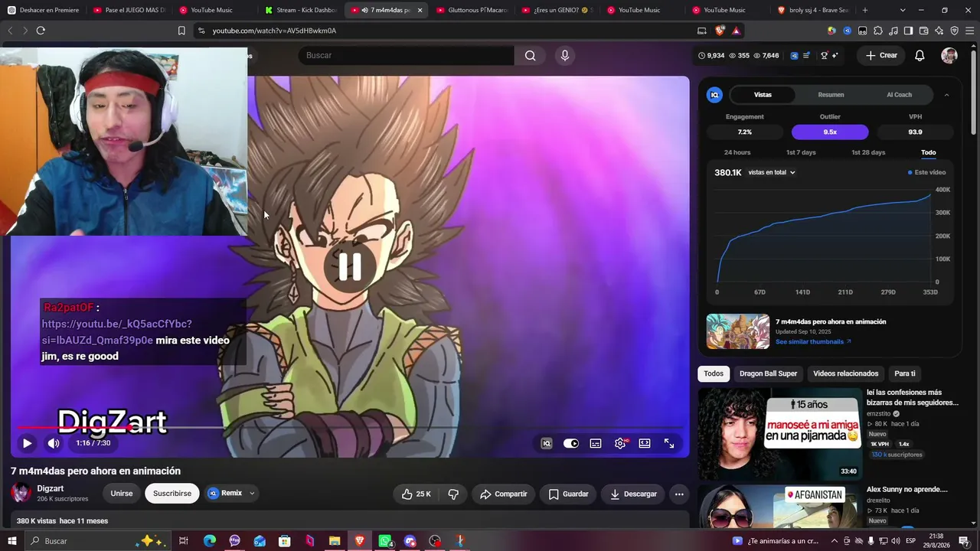This screenshot has width=980, height=551.
Task: Toggle autoplay switch in the video player
Action: pyautogui.click(x=571, y=443)
